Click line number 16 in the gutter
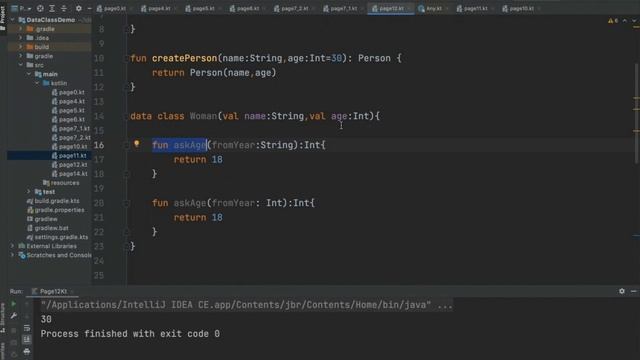 pyautogui.click(x=99, y=145)
